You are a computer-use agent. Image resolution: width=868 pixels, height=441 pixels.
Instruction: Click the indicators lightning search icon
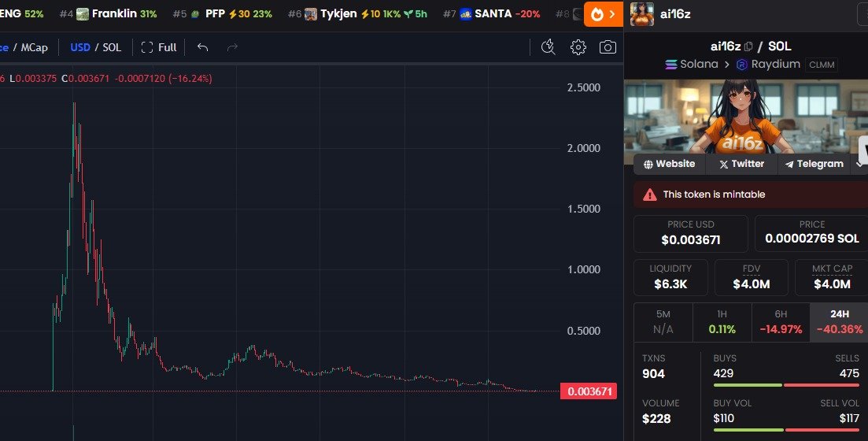pos(548,47)
